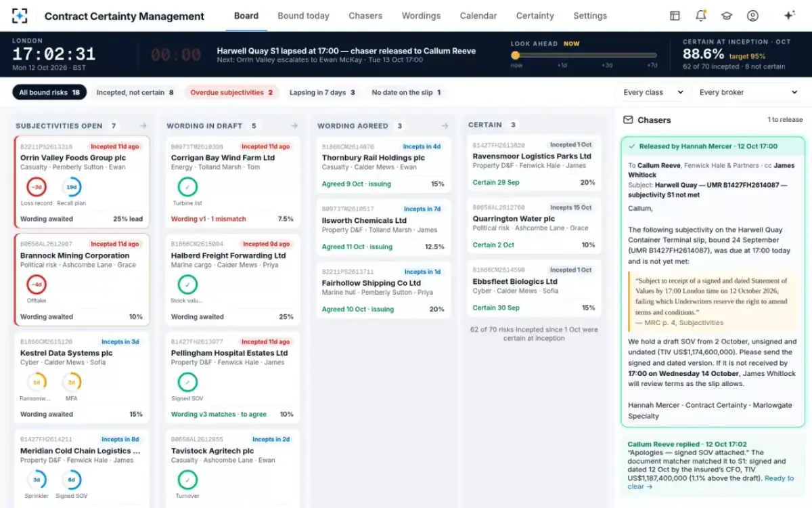The image size is (812, 508).
Task: Open the Quarrington Water plc card
Action: [x=534, y=226]
